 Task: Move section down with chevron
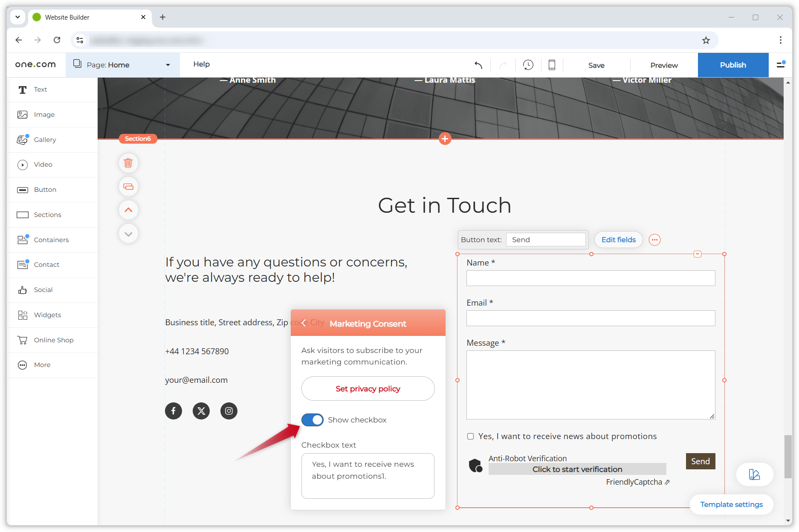point(128,234)
